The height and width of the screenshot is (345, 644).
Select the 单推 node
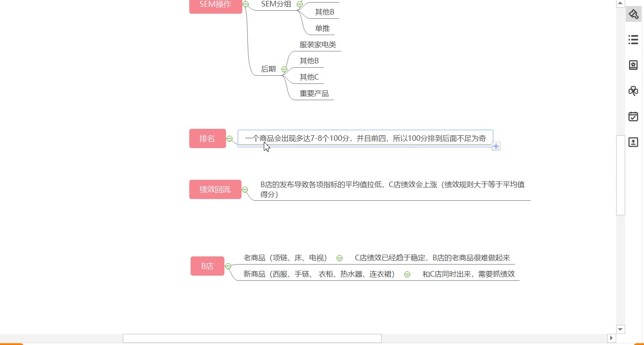[x=322, y=28]
